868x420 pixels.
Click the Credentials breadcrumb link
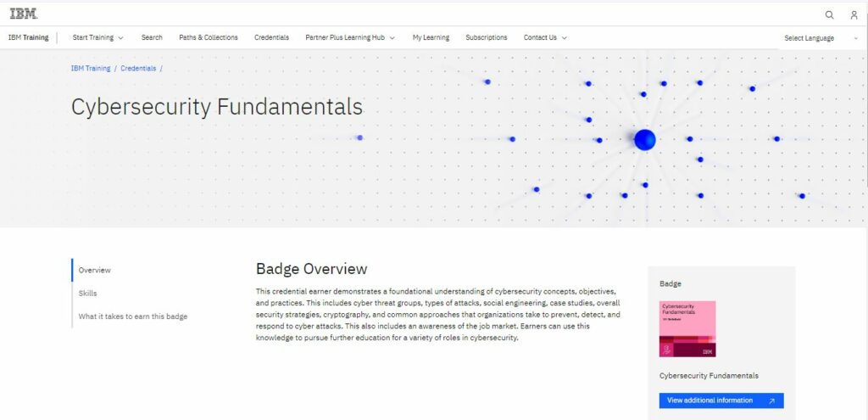click(138, 68)
